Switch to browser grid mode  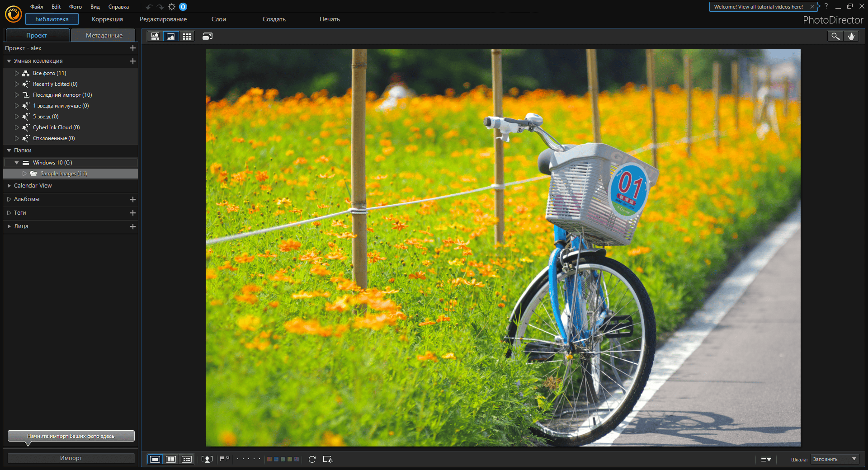click(x=187, y=36)
